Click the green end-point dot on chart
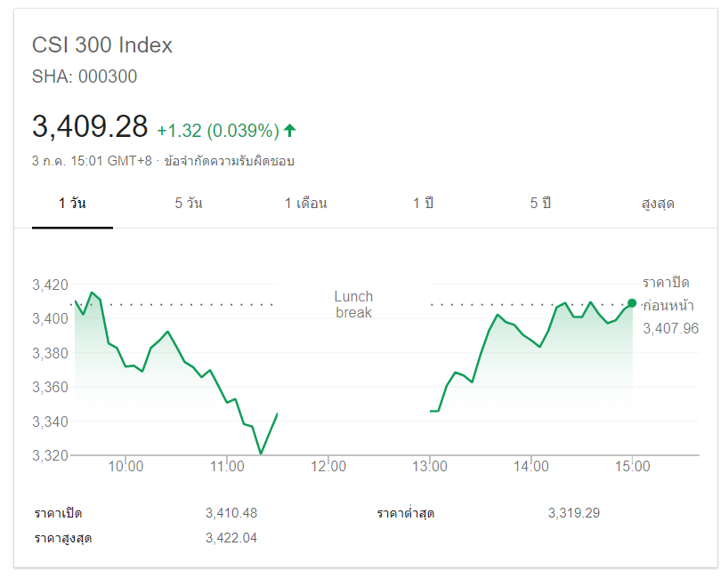This screenshot has width=728, height=578. click(632, 303)
